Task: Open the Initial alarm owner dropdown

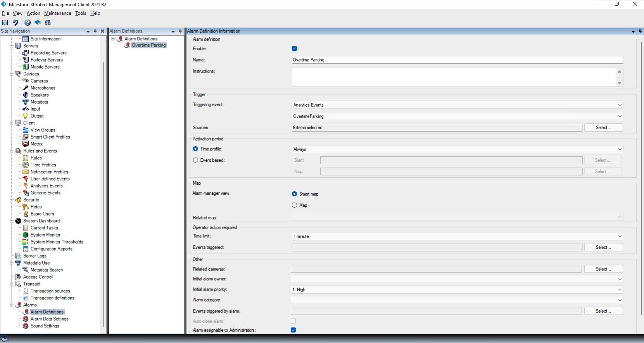Action: coord(457,279)
